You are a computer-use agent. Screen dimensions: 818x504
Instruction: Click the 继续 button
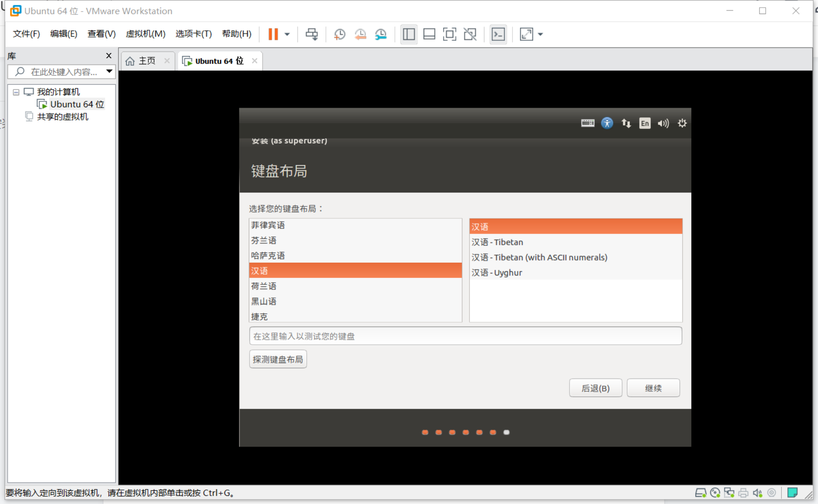tap(653, 388)
